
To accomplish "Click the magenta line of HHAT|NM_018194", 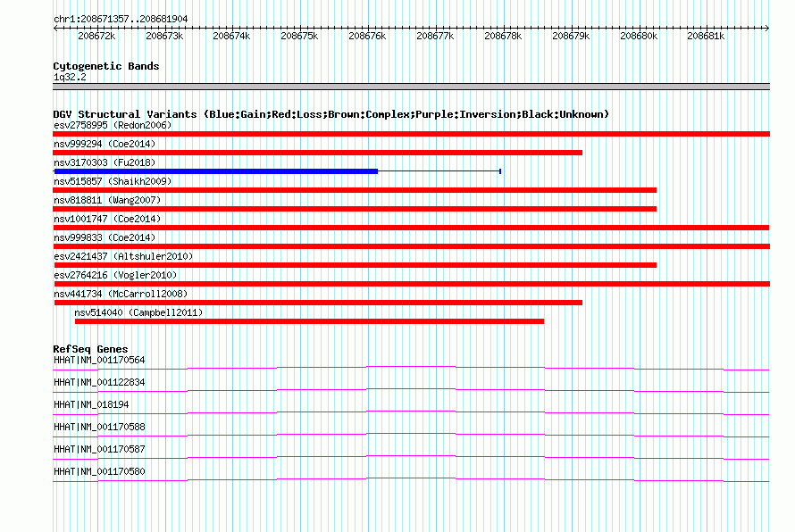I will (x=411, y=412).
